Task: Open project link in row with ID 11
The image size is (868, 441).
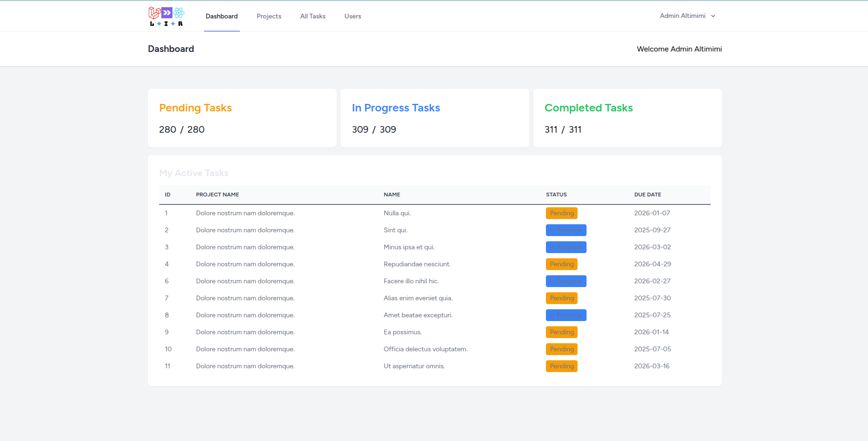Action: (245, 366)
